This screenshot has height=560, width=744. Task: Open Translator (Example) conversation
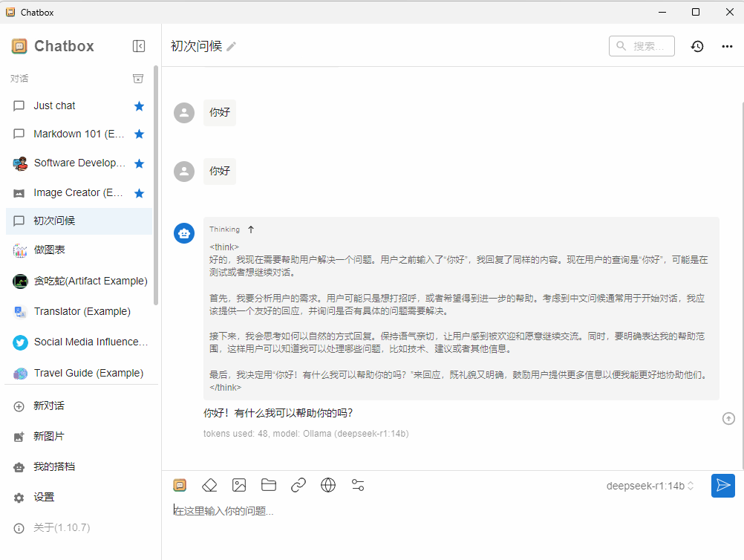pyautogui.click(x=79, y=311)
